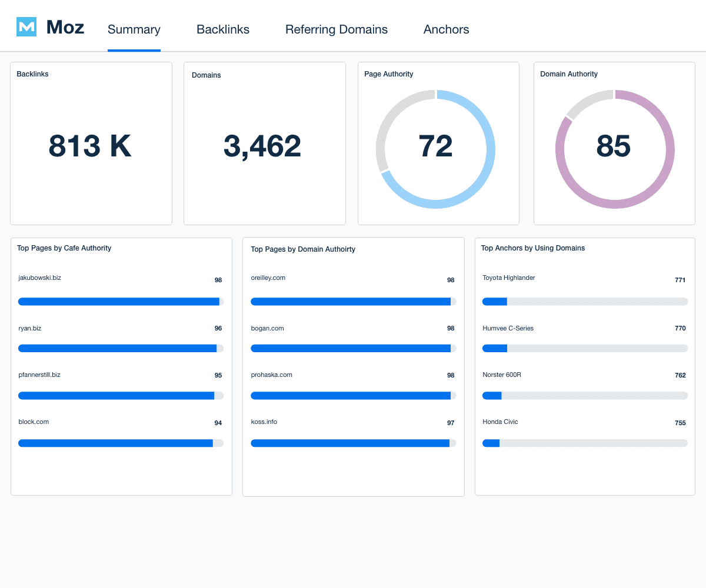Click the Norster 600R anchor entry

[x=502, y=375]
